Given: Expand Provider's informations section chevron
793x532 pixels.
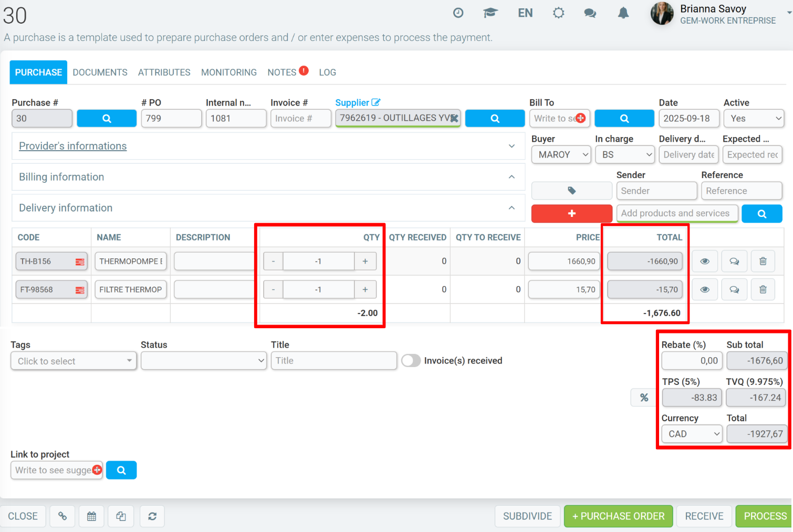Looking at the screenshot, I should click(512, 146).
